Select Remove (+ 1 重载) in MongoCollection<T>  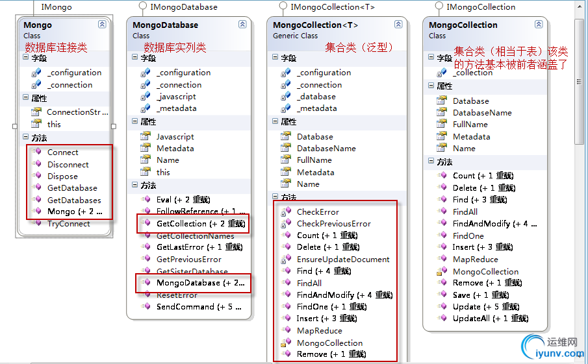click(331, 354)
